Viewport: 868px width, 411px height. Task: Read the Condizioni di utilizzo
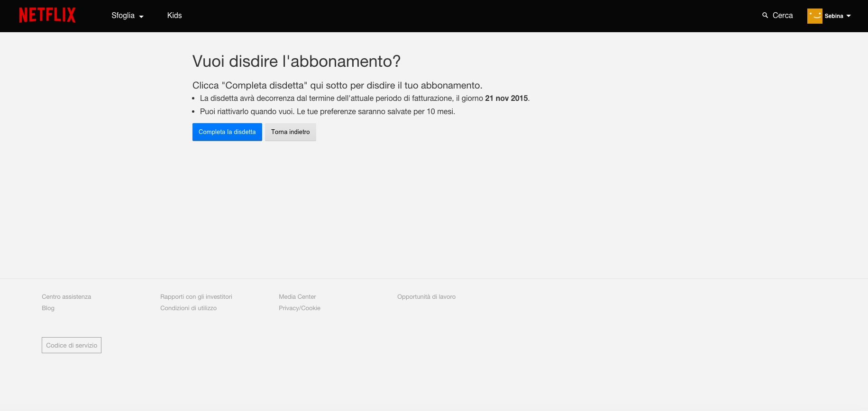tap(188, 308)
